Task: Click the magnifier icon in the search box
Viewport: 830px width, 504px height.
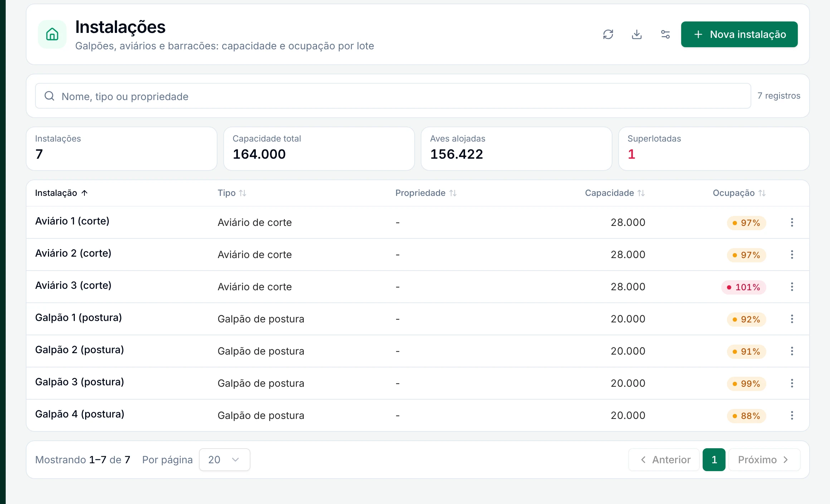Action: tap(49, 96)
